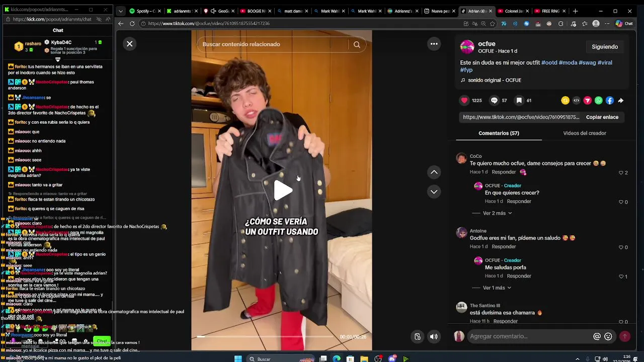Add page to favorites star icon
This screenshot has height=362, width=644.
[492, 24]
